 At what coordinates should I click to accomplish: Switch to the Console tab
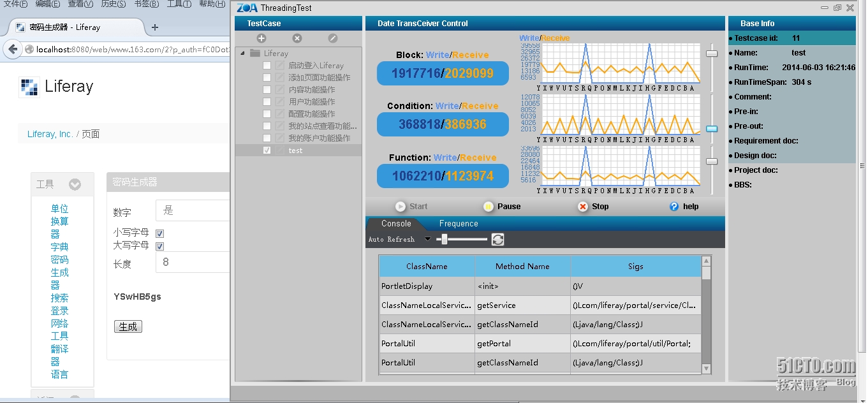click(396, 224)
